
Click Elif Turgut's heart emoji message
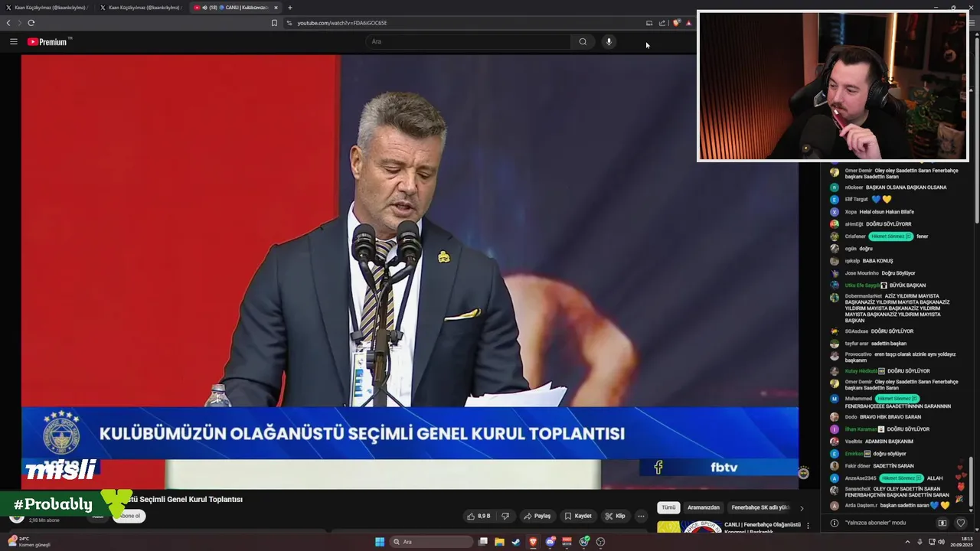[881, 200]
